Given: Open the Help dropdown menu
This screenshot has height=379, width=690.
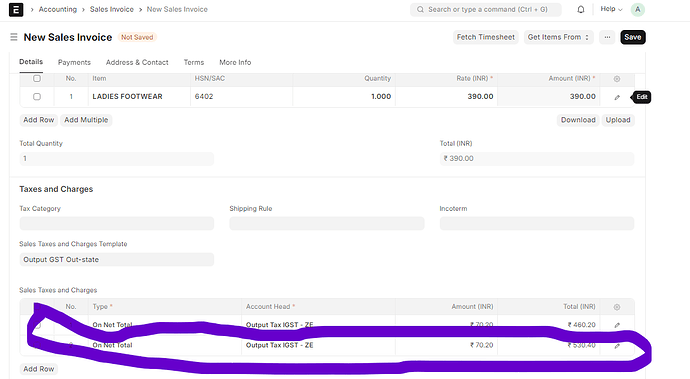Looking at the screenshot, I should (x=611, y=9).
